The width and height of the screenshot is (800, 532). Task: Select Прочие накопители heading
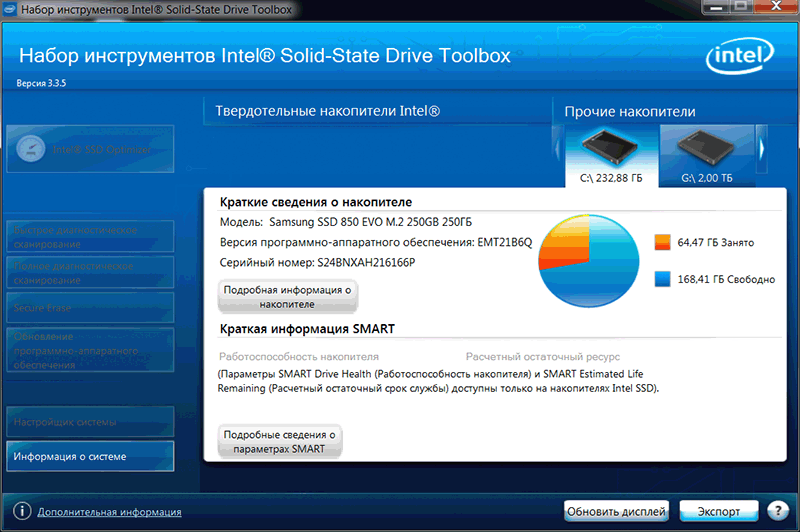tap(630, 112)
